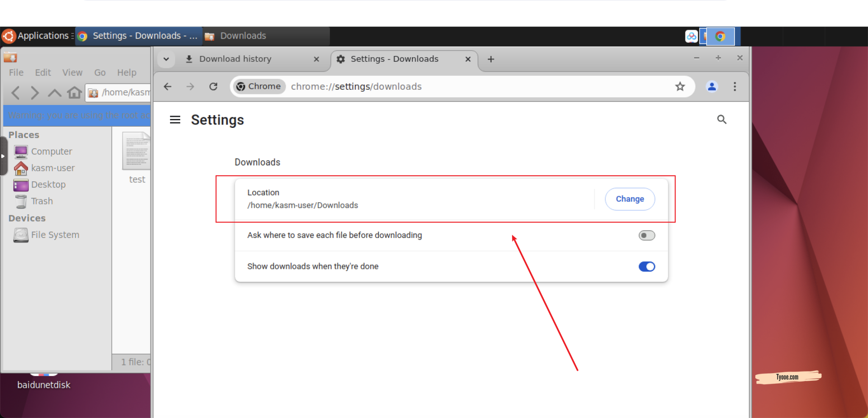
Task: Open the Chrome profile avatar icon
Action: 712,86
